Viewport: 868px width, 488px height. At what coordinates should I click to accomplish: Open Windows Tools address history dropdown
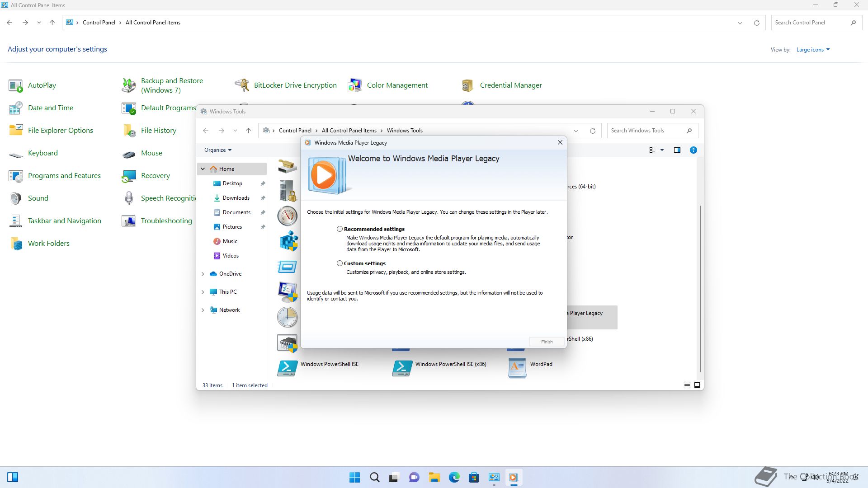[576, 131]
